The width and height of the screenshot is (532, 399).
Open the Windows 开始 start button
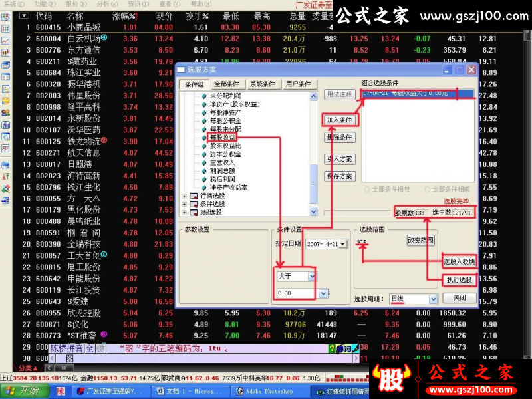point(25,391)
